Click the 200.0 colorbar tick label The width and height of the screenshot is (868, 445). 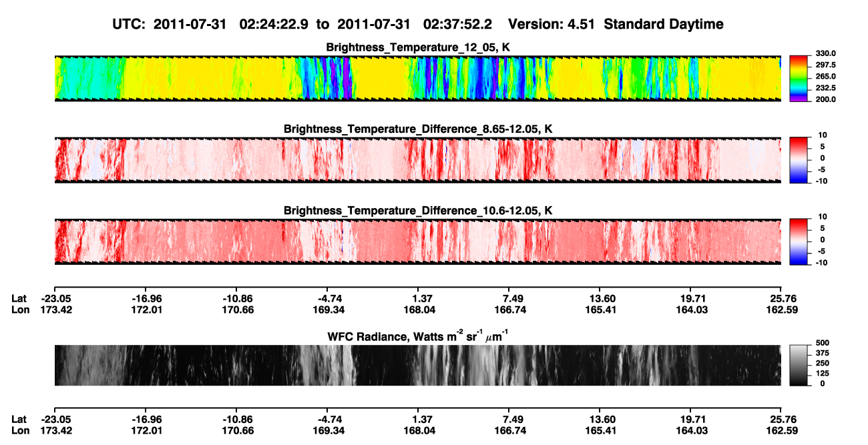point(825,99)
